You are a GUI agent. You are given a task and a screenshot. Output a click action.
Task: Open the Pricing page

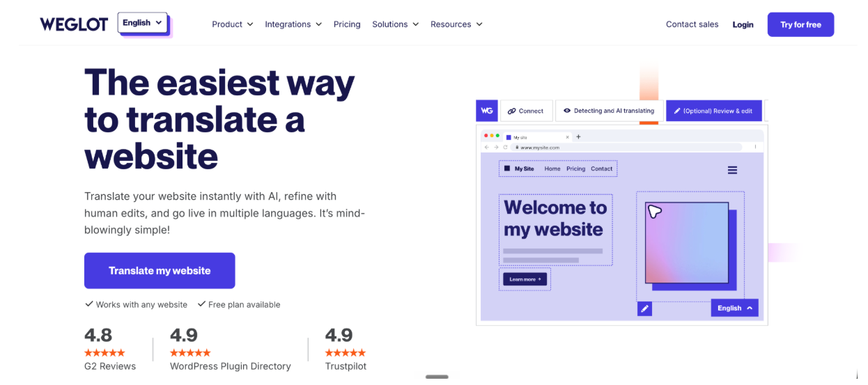(x=347, y=24)
